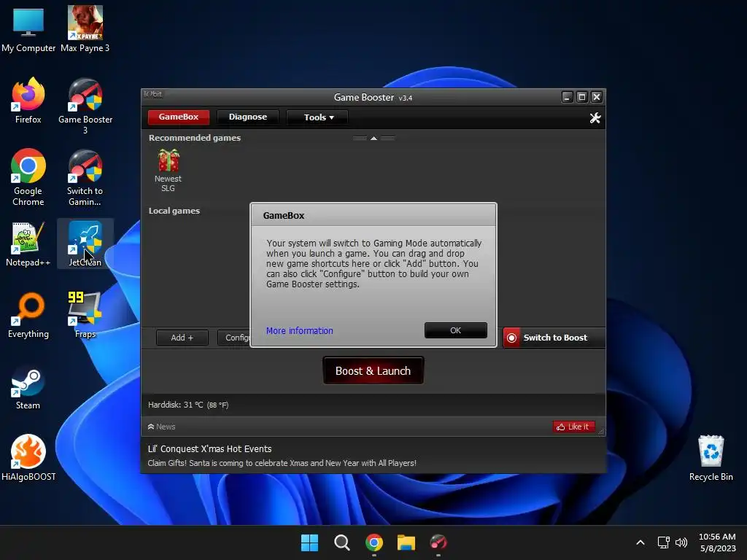The height and width of the screenshot is (560, 747).
Task: Minimize Game Booster window
Action: click(567, 97)
